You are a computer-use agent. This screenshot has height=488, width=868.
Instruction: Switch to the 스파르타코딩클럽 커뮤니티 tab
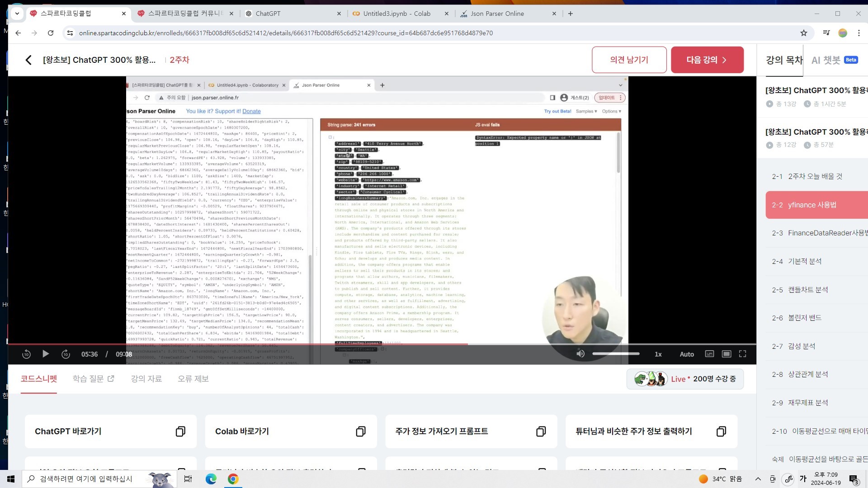coord(185,14)
